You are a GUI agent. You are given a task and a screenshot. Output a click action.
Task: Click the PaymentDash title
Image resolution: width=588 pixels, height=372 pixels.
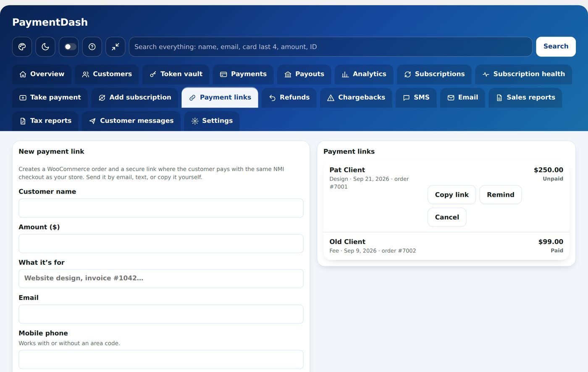click(50, 22)
